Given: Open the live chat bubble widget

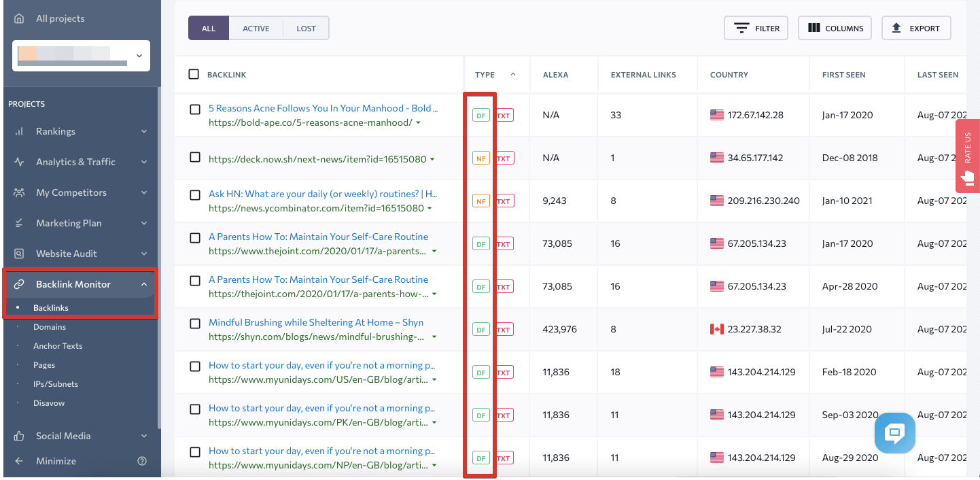Looking at the screenshot, I should tap(895, 433).
